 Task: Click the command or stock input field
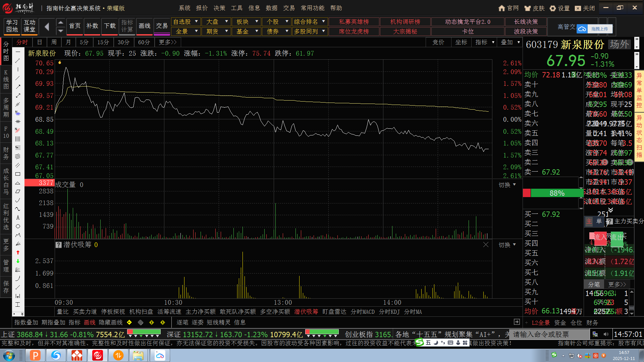tap(549, 334)
